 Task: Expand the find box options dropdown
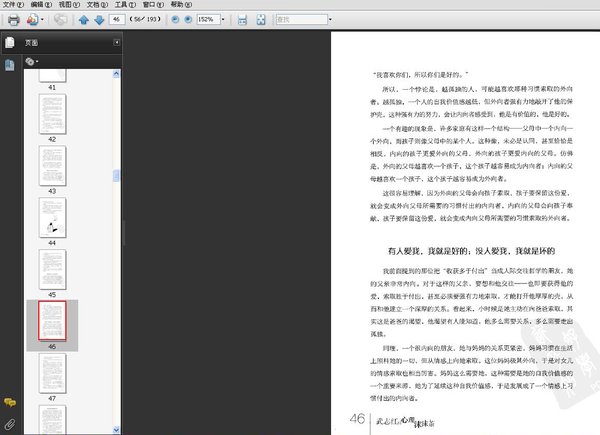[331, 19]
